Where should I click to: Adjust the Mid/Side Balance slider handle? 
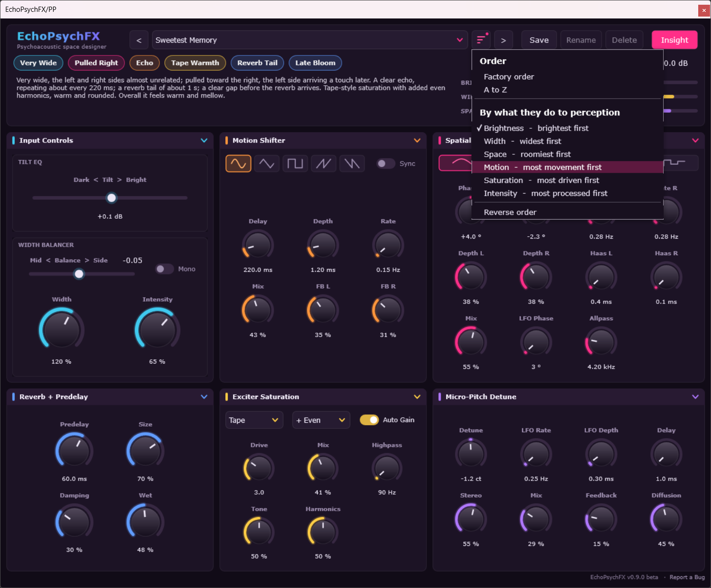(79, 274)
